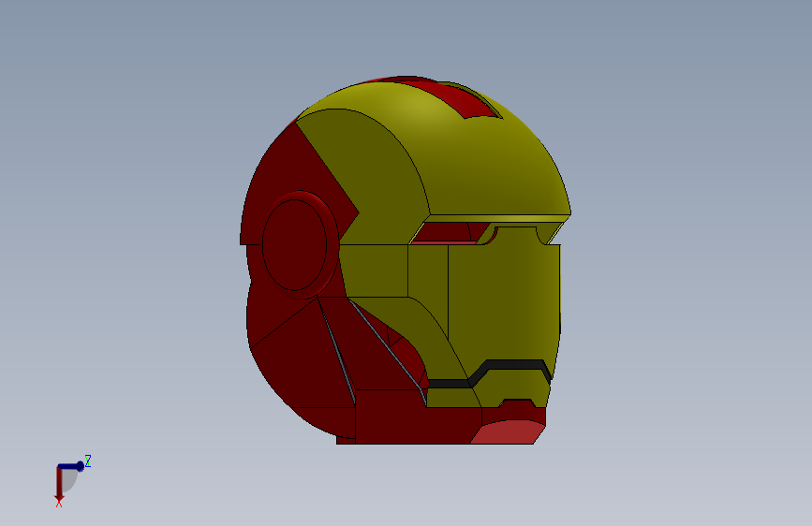
Task: Click the blue Z axis of the orientation triad
Action: tap(71, 466)
